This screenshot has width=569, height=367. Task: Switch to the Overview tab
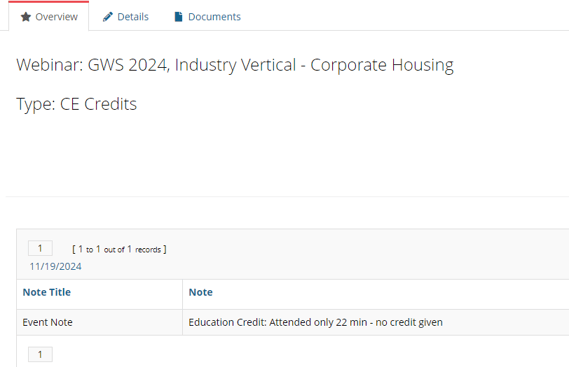tap(49, 16)
